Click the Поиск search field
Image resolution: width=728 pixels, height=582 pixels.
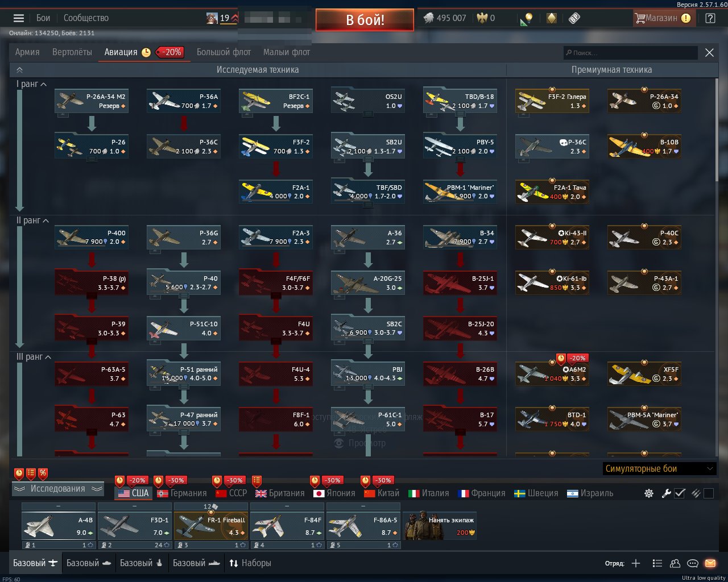[x=630, y=53]
